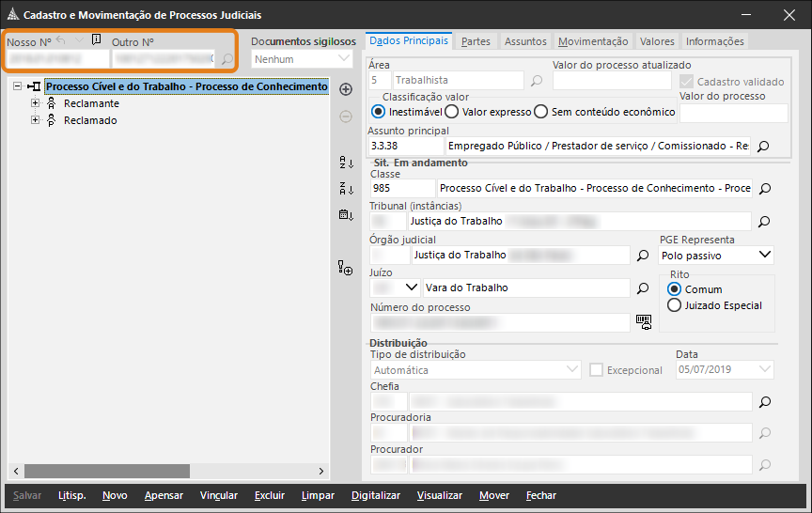Click the add (plus circle) tree icon
812x513 pixels.
coord(345,89)
